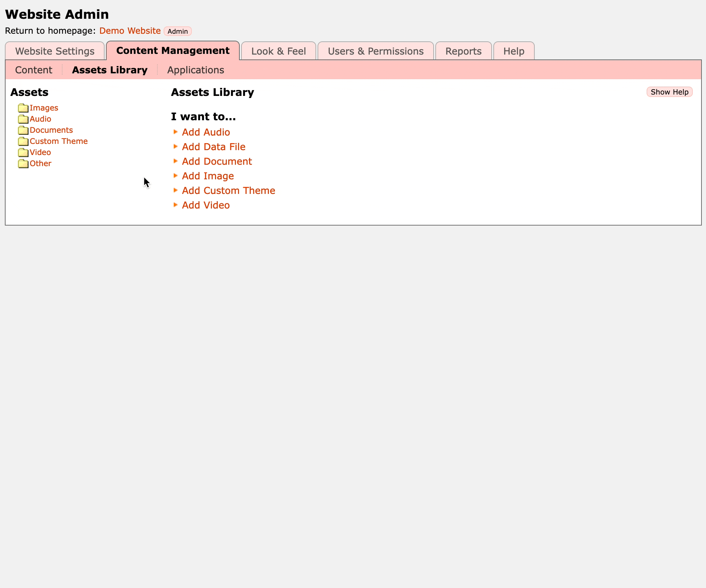Follow the Demo Website homepage link

click(130, 31)
